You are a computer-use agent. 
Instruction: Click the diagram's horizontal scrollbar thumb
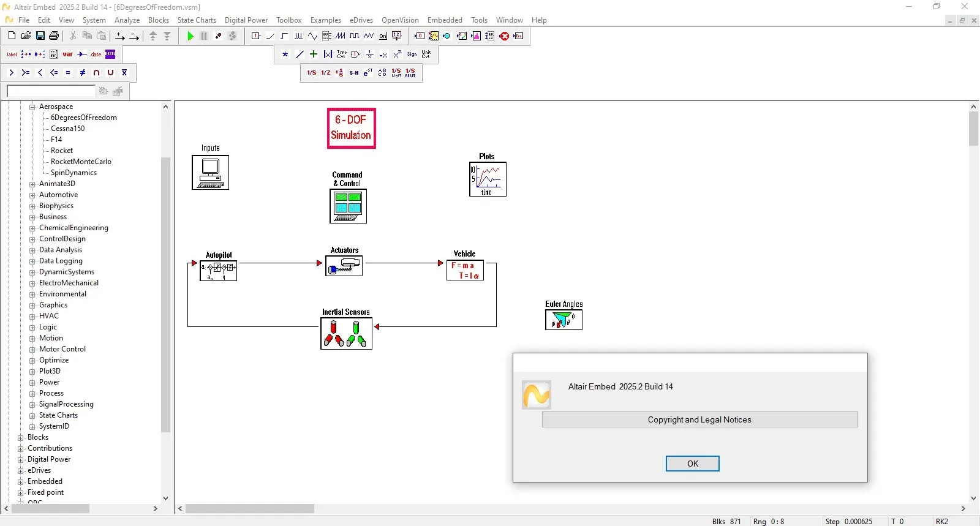point(250,509)
